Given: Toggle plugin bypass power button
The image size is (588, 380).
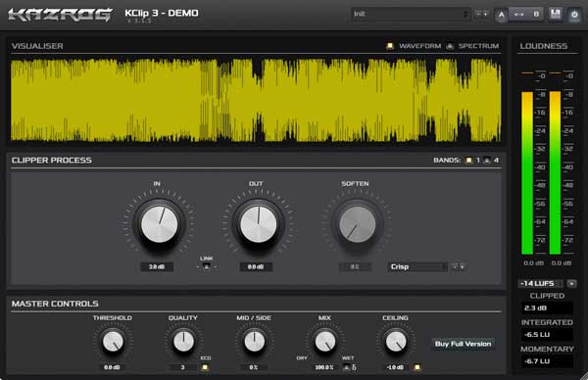Looking at the screenshot, I should [x=574, y=15].
